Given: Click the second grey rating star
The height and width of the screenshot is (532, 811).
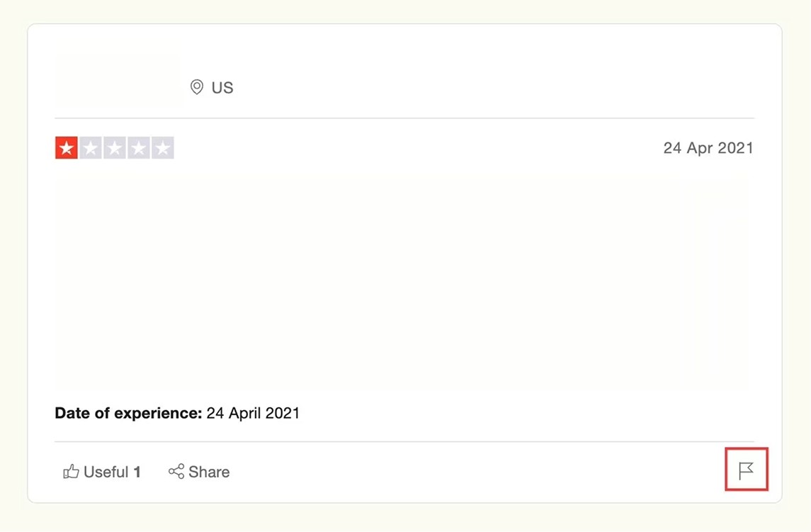Looking at the screenshot, I should click(91, 148).
